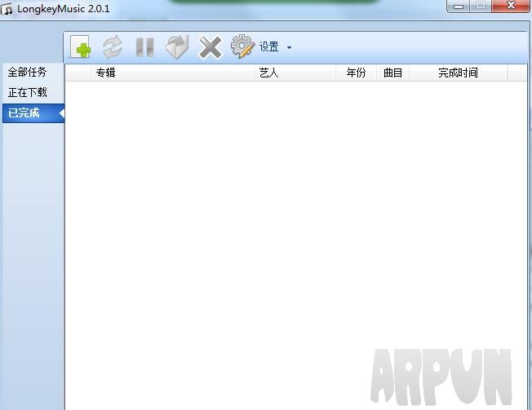
Task: Select the 已完成 sidebar item
Action: (x=33, y=112)
